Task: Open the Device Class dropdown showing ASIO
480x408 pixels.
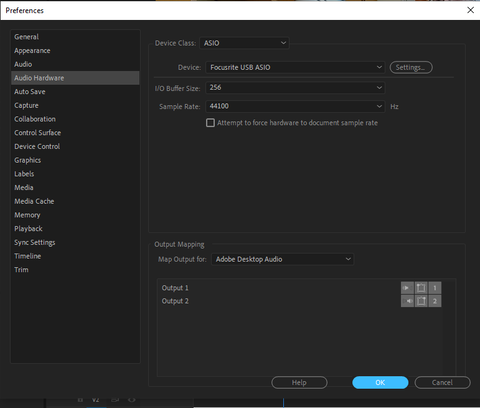Action: [244, 43]
